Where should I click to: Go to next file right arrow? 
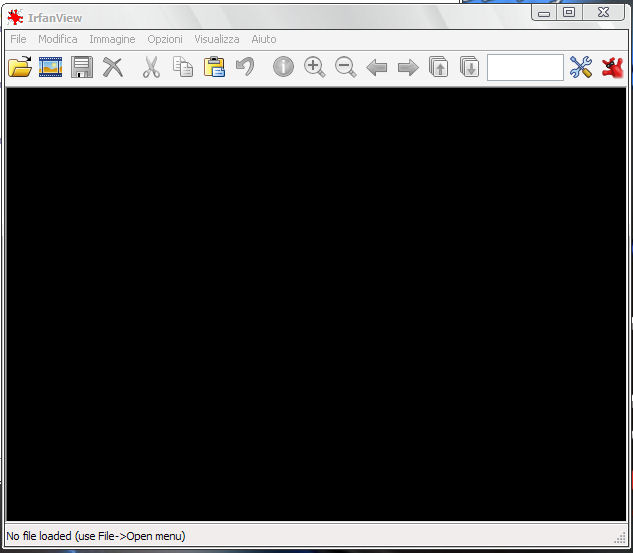(x=408, y=67)
